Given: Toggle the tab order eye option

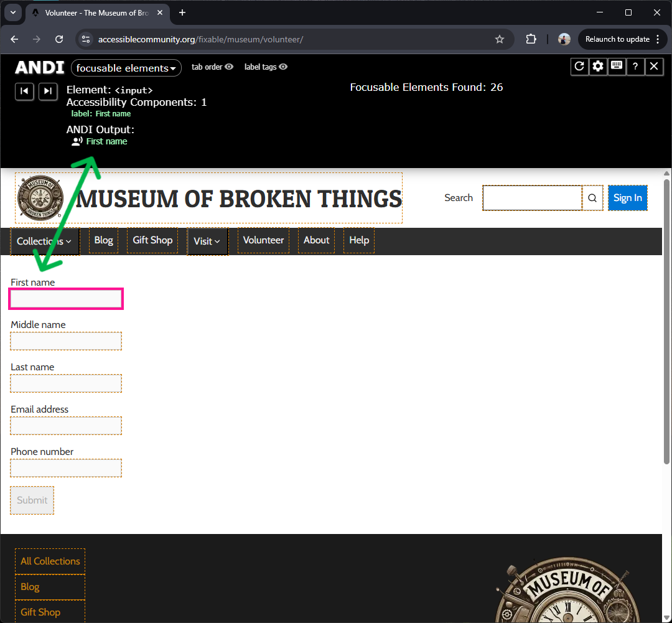Looking at the screenshot, I should tap(212, 67).
